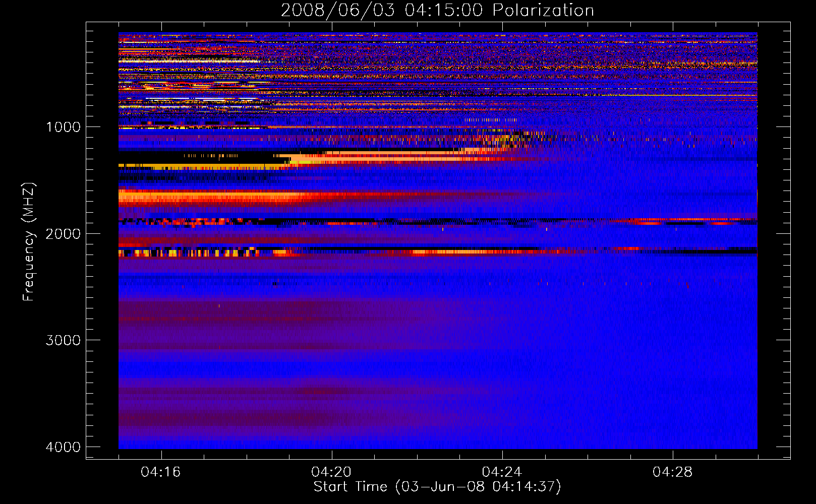
Task: Click the 04:24 time tick label
Action: 502,472
